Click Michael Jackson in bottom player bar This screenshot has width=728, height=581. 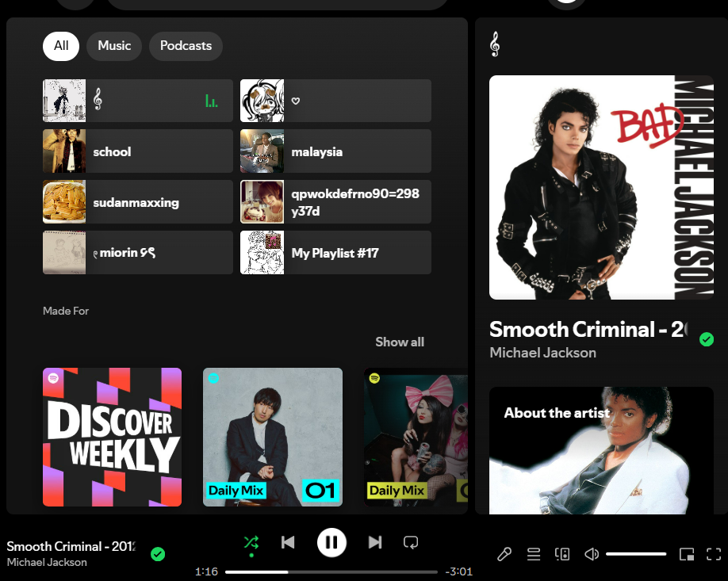[x=47, y=562]
